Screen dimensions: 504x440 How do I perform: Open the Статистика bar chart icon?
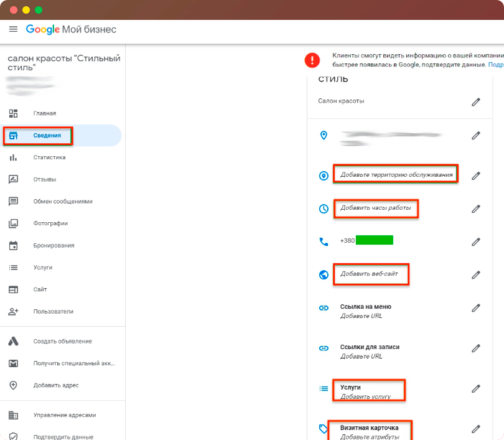[13, 157]
